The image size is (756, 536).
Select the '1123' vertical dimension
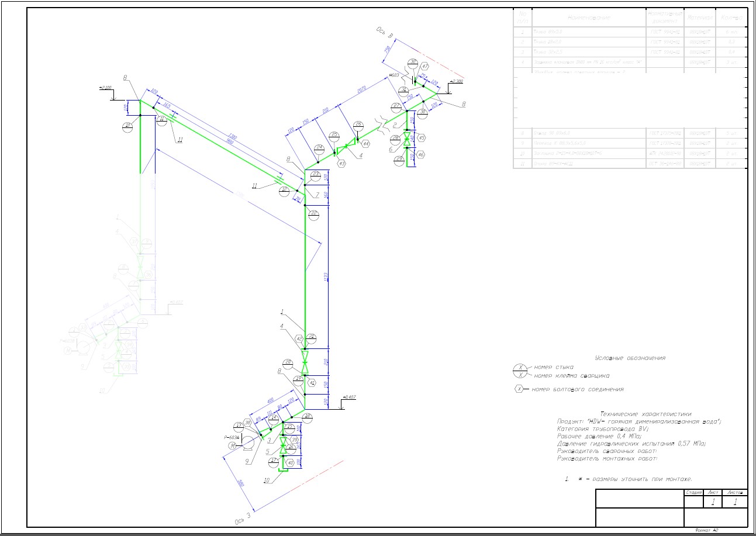pyautogui.click(x=326, y=276)
